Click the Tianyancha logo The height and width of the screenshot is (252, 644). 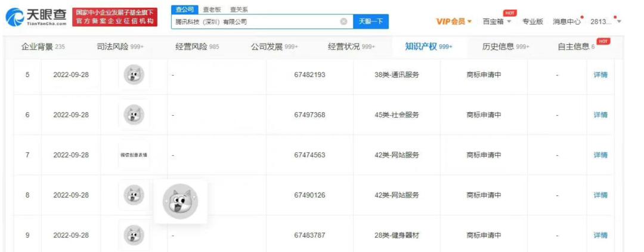tap(36, 17)
